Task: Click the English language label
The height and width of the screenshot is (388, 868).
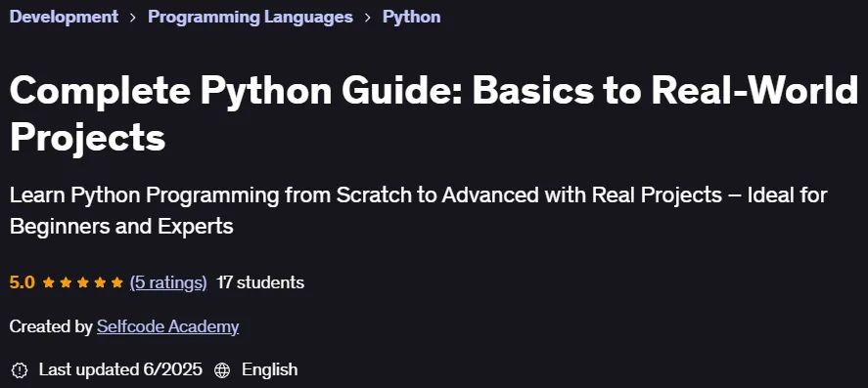Action: (269, 369)
